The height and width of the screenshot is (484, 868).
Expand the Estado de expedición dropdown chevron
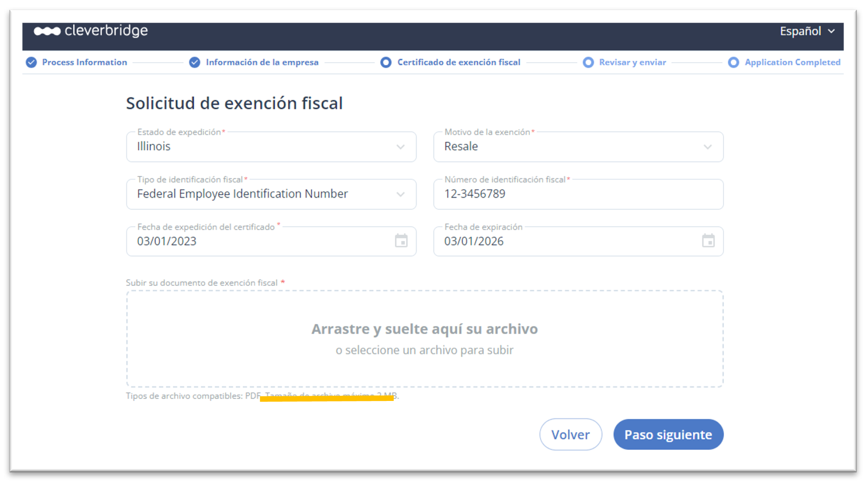coord(401,147)
